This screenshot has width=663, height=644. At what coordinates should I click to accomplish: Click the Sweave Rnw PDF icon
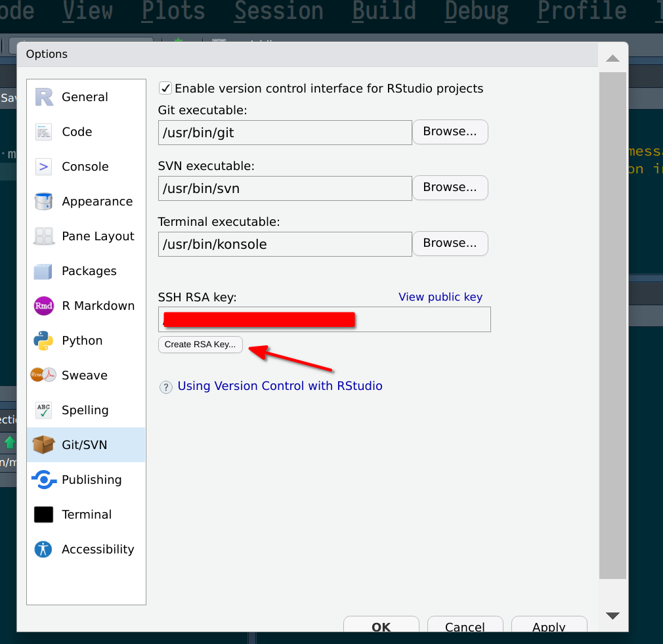pos(43,375)
